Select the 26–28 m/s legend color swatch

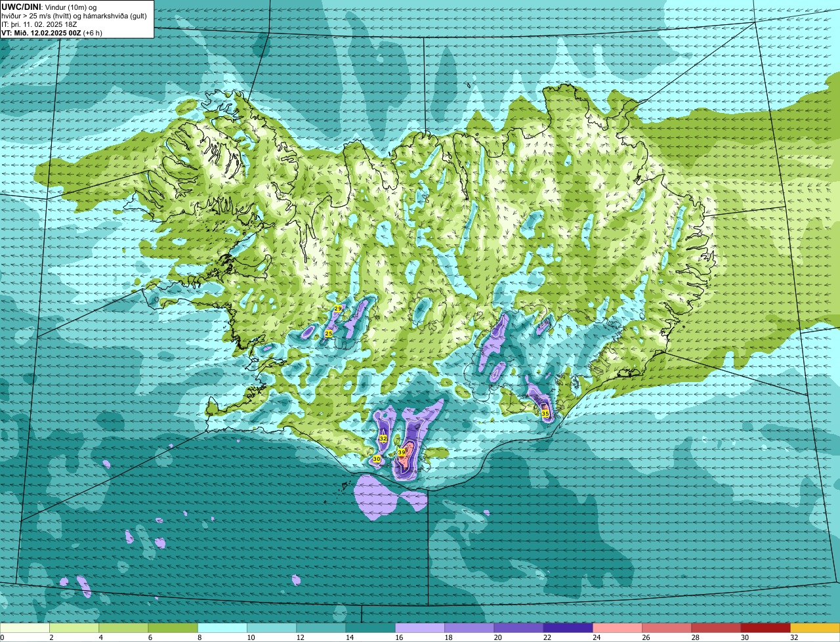tap(667, 628)
